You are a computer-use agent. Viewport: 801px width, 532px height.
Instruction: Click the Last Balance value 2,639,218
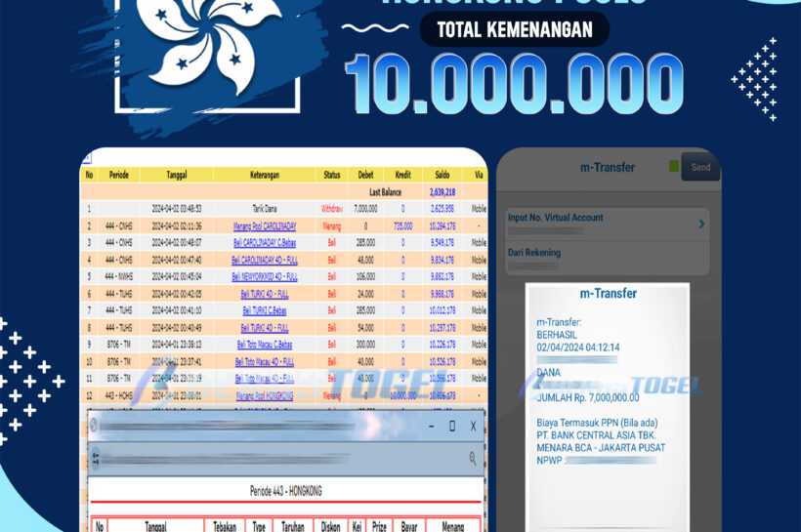(442, 192)
